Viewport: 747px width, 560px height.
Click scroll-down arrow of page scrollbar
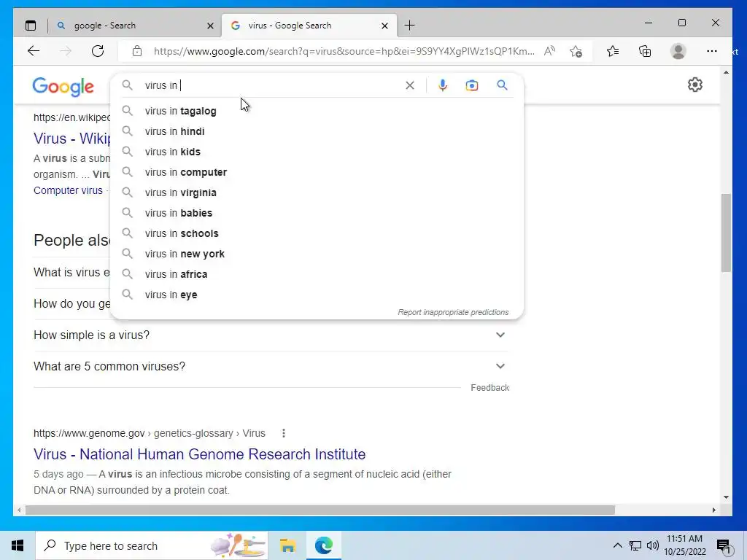pyautogui.click(x=726, y=497)
